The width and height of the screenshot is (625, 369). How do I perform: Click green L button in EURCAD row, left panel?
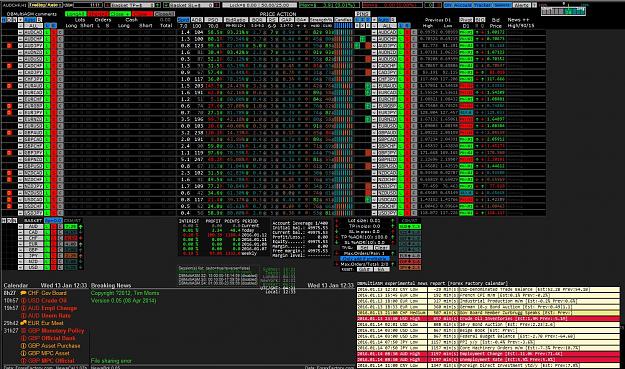tap(47, 92)
